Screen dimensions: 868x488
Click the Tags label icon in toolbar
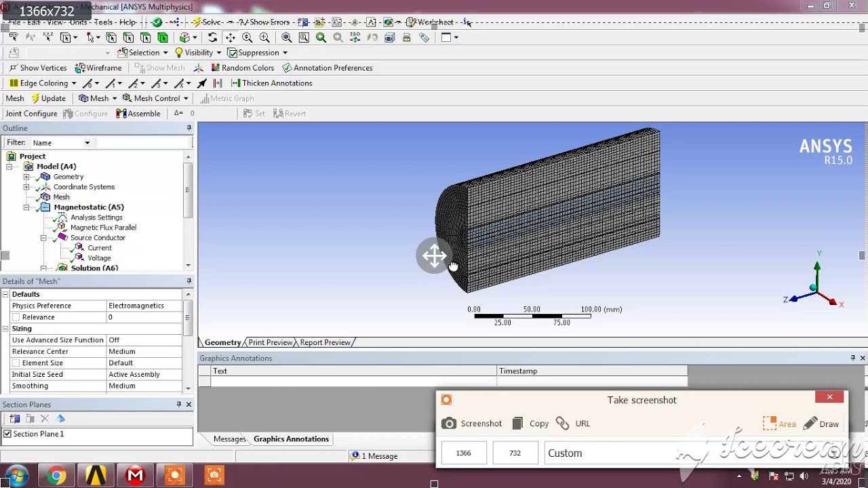tap(424, 37)
